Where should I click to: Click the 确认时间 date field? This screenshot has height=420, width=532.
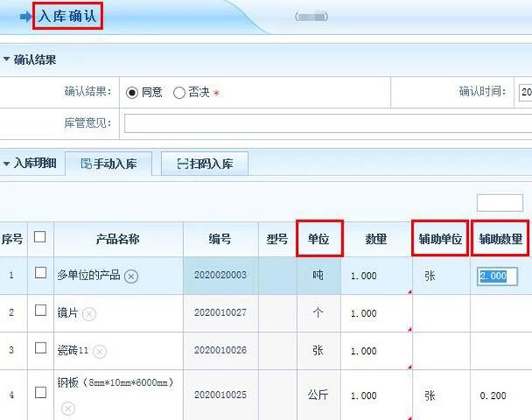tap(524, 93)
